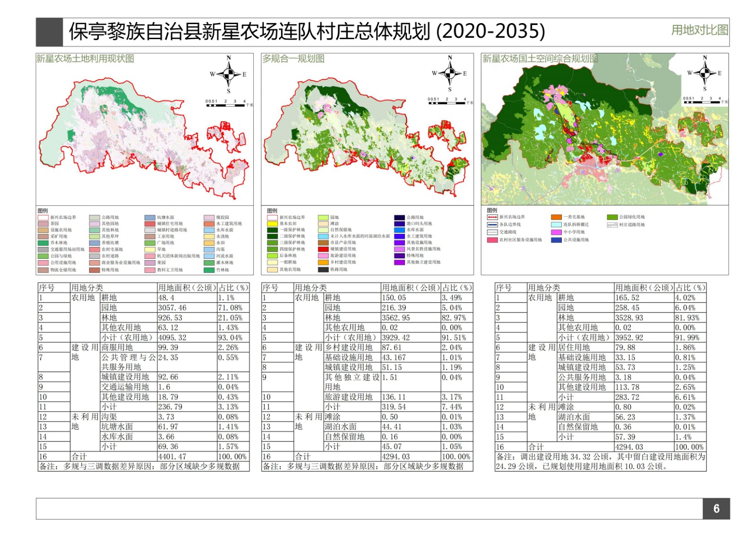The height and width of the screenshot is (534, 756).
Task: Click the 新星农场土地利用现状图 map title
Action: coord(86,59)
